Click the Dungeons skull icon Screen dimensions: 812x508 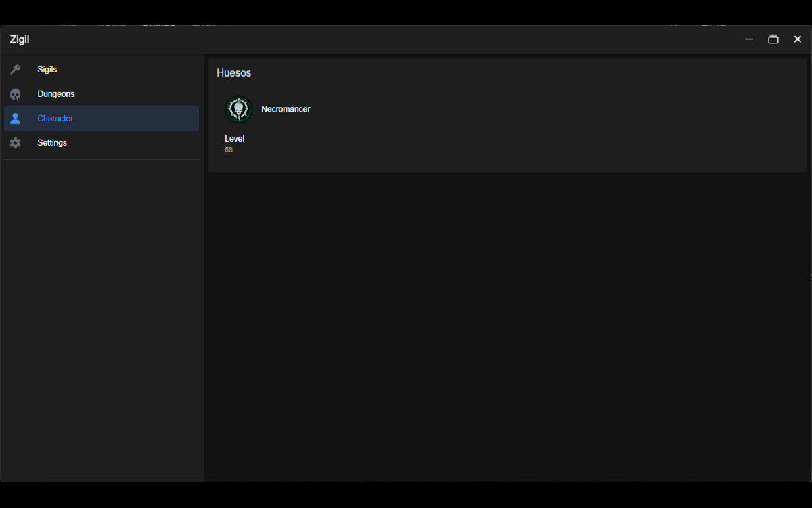pyautogui.click(x=15, y=94)
